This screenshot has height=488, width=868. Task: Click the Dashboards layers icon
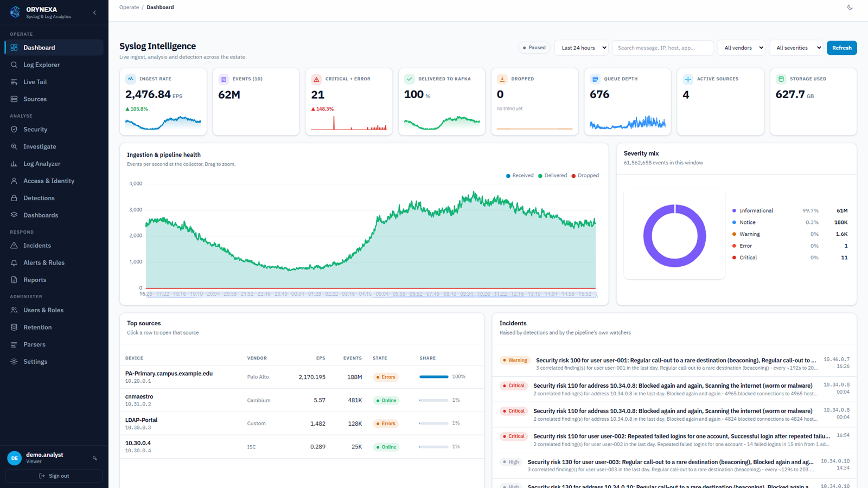(14, 215)
